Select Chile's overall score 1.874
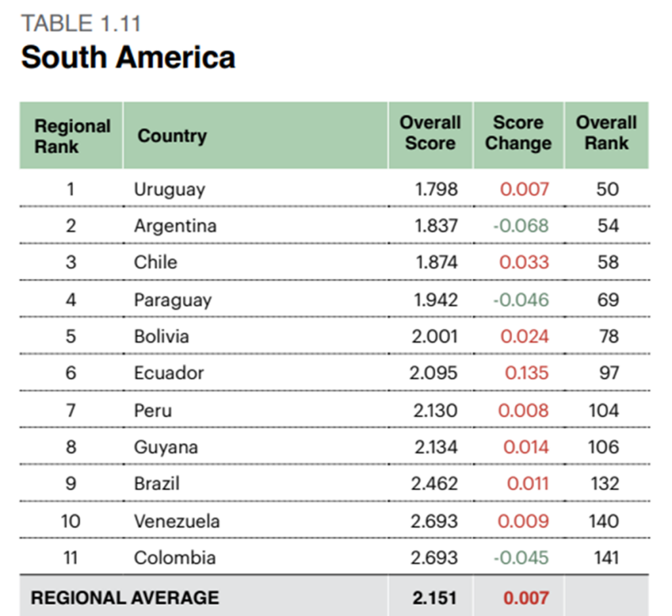This screenshot has width=672, height=616. pos(436,262)
